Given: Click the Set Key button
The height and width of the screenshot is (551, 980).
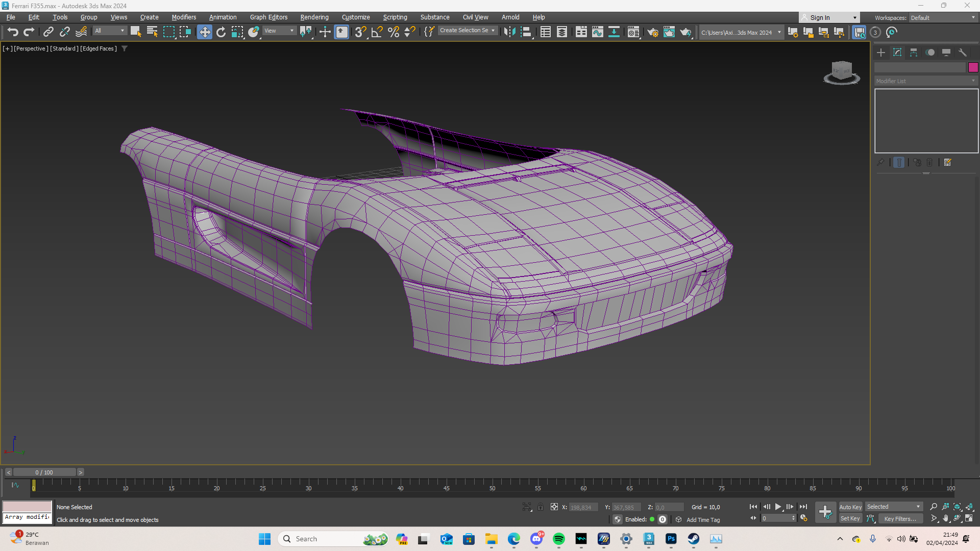Looking at the screenshot, I should tap(850, 518).
